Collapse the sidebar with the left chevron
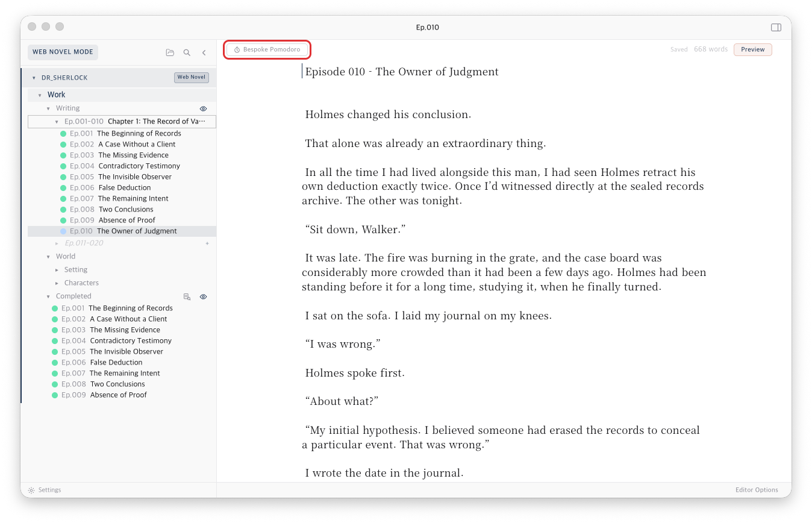 204,53
